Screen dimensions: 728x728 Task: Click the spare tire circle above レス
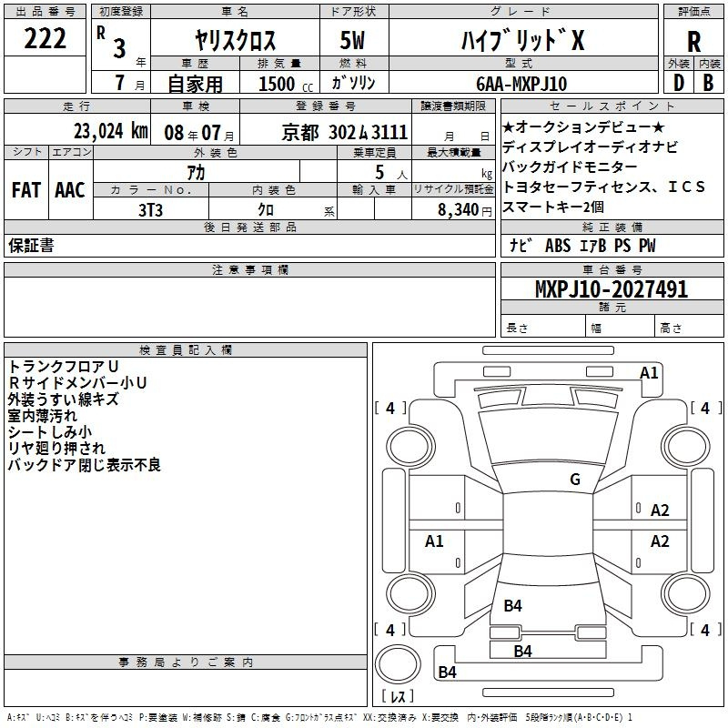point(398,664)
